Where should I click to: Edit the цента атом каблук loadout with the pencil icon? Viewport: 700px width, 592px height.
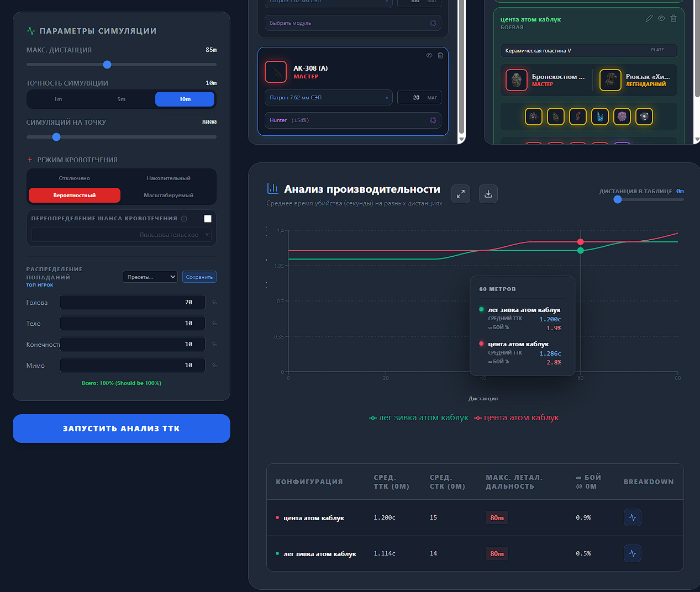coord(649,18)
